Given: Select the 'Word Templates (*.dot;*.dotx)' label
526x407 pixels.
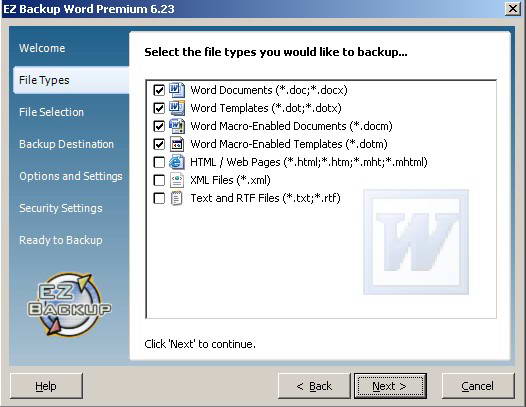Looking at the screenshot, I should 266,108.
